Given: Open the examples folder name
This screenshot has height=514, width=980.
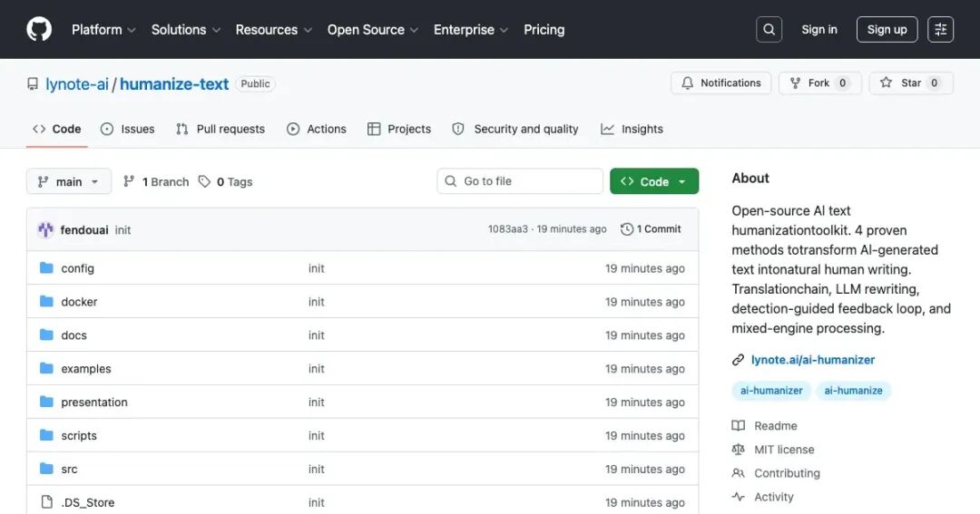Looking at the screenshot, I should (x=86, y=369).
